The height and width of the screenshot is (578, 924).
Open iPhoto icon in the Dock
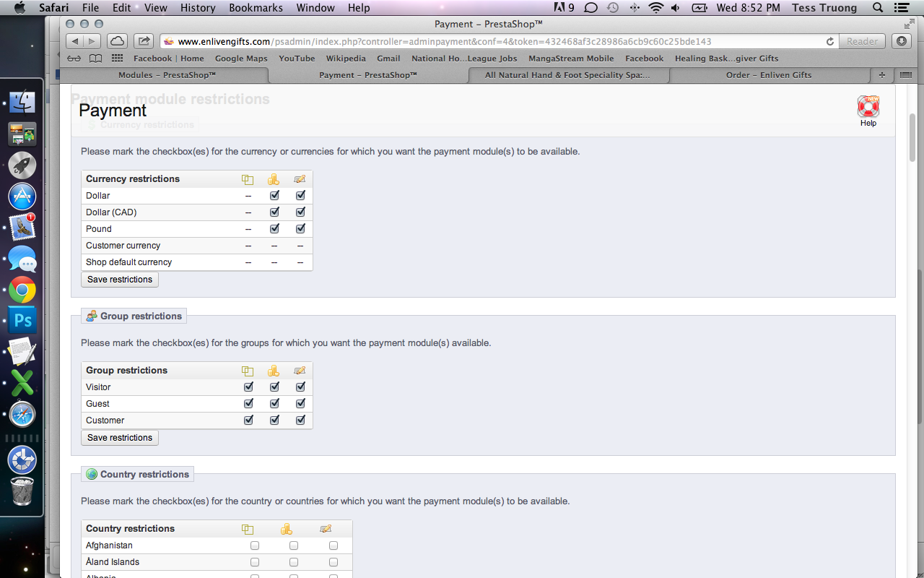[x=22, y=134]
